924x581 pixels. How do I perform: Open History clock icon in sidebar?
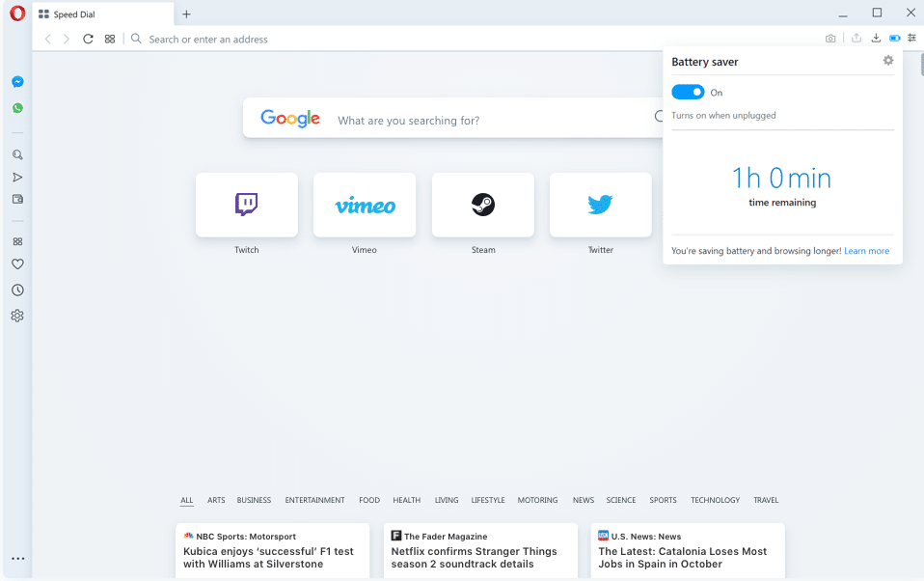17,290
